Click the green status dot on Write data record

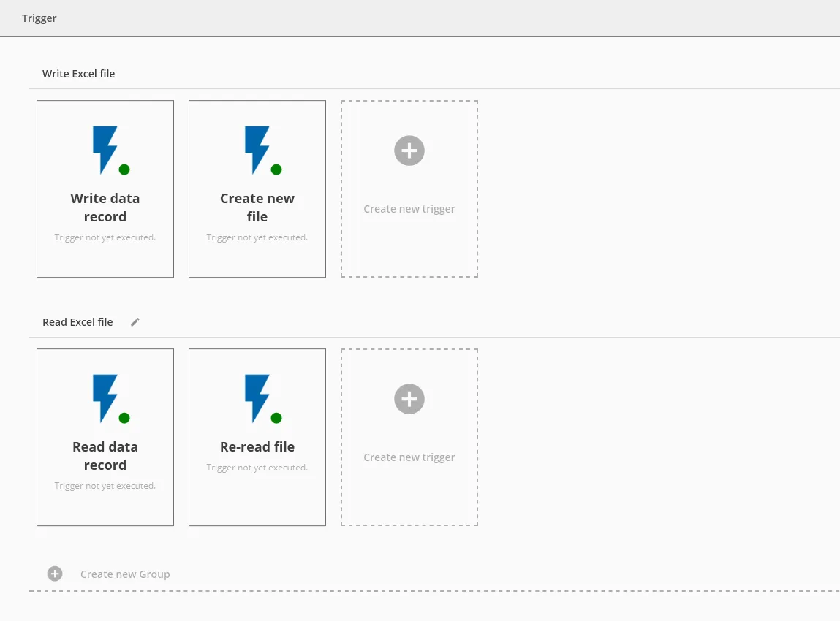124,169
